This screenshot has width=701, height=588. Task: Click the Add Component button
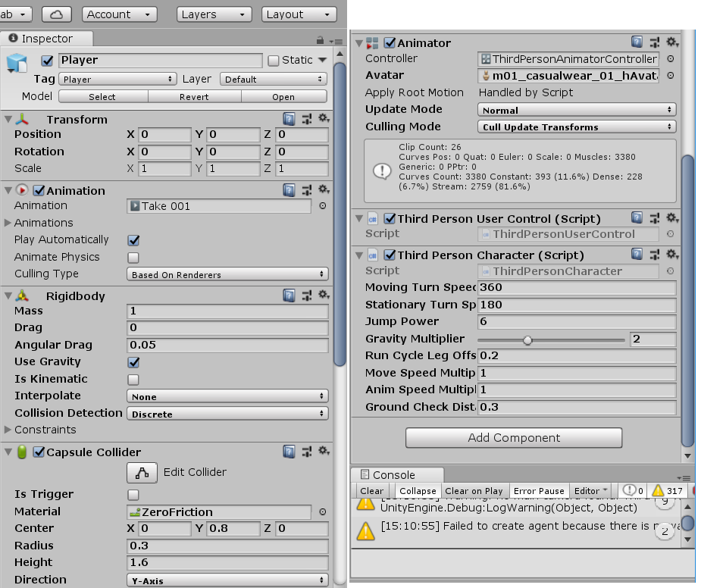[x=514, y=438]
